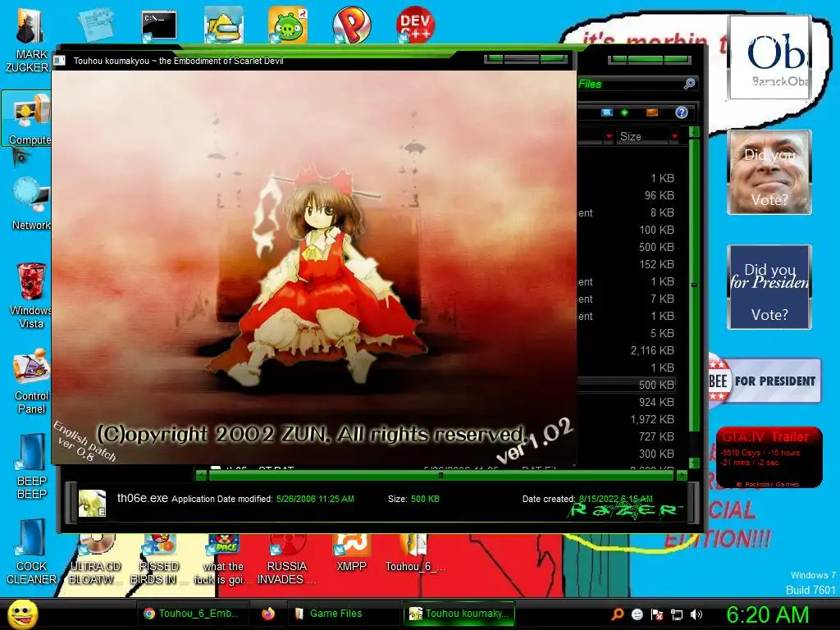
Task: Open the Size column dropdown arrow
Action: point(674,137)
